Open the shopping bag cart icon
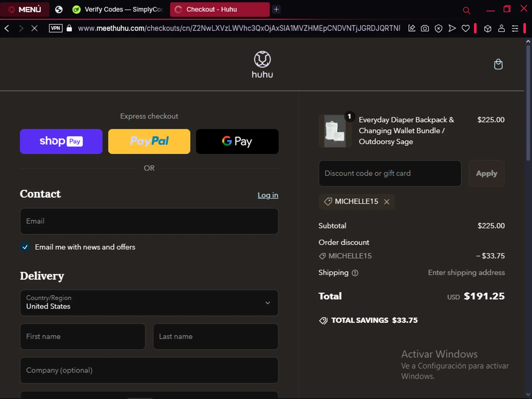 coord(498,64)
